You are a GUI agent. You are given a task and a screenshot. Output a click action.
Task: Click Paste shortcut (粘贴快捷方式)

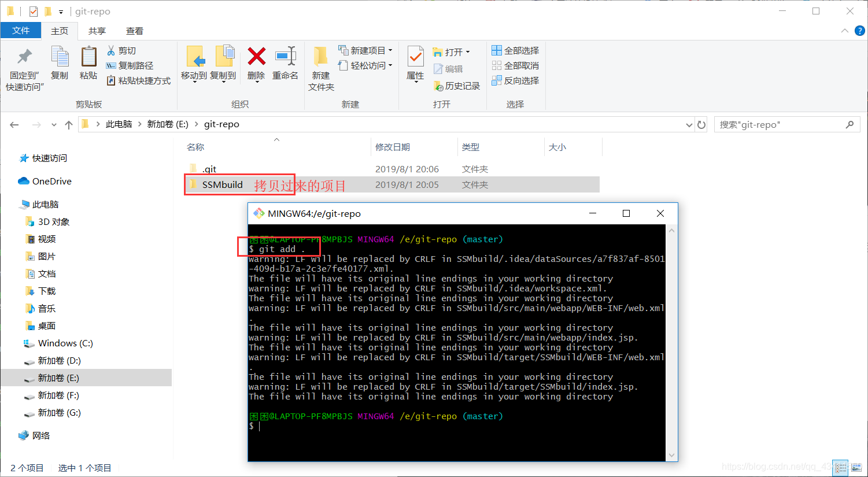point(139,81)
